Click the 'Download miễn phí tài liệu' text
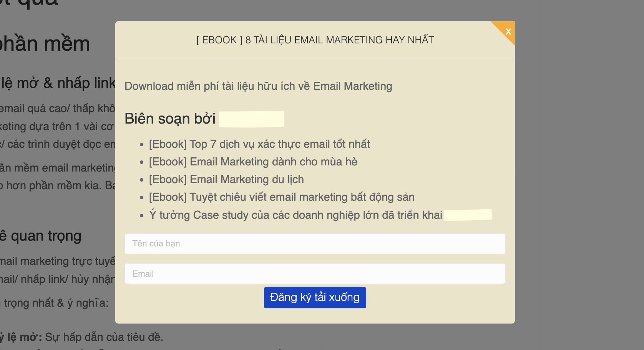 [258, 86]
